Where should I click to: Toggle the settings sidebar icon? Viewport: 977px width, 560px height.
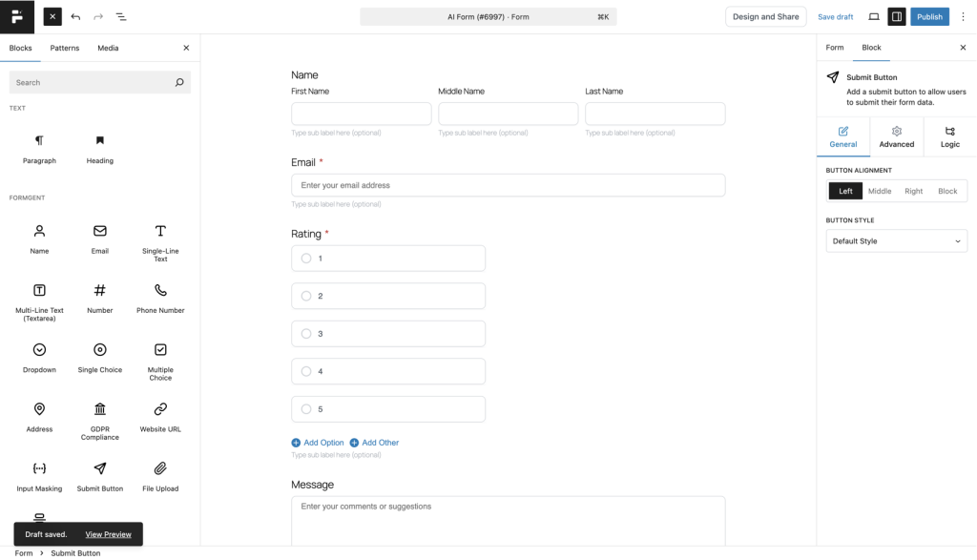(897, 17)
